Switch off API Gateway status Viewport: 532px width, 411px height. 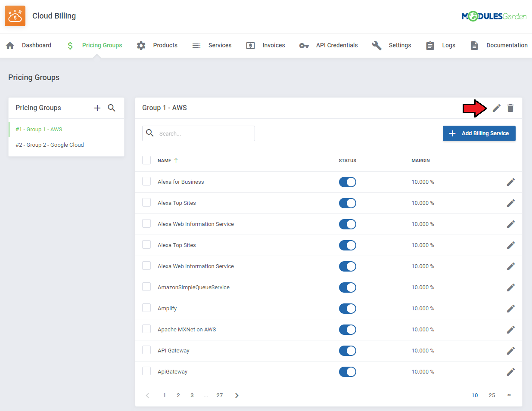[x=348, y=351]
